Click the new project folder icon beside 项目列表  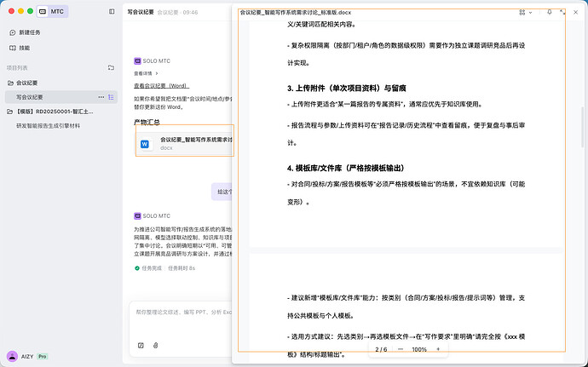pyautogui.click(x=111, y=68)
